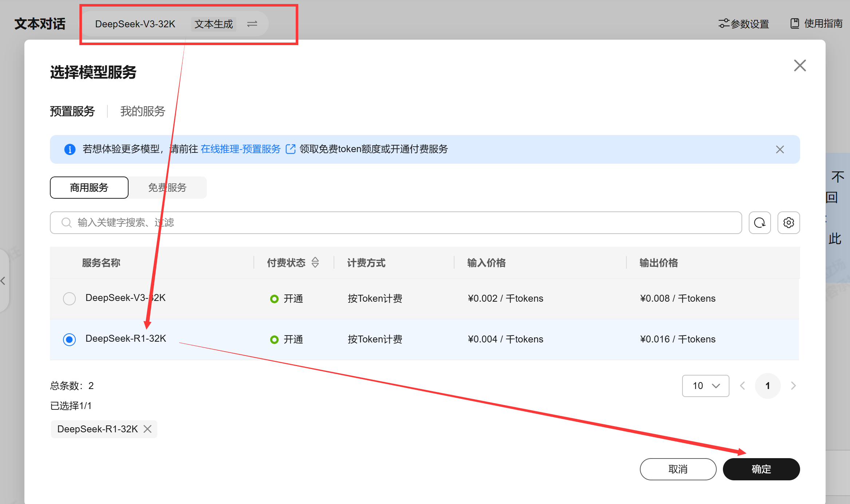Screen dimensions: 850x504
Task: Close the model service dialog
Action: click(x=800, y=66)
